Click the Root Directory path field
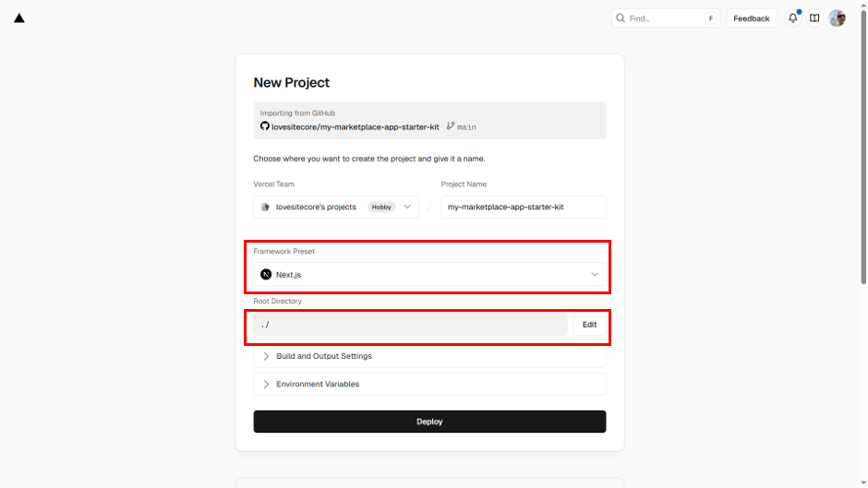This screenshot has height=488, width=868. coord(410,325)
